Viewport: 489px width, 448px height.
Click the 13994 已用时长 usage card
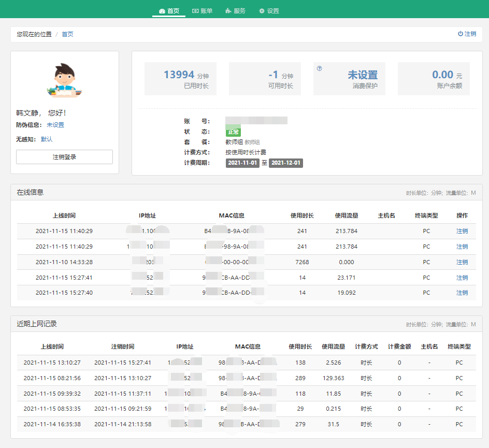[180, 79]
